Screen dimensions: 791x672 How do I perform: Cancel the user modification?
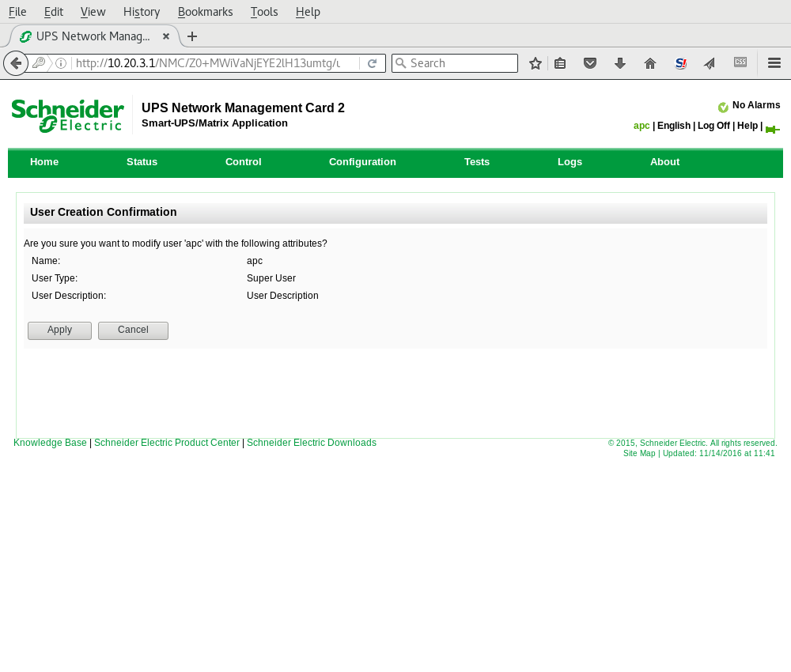(x=133, y=330)
